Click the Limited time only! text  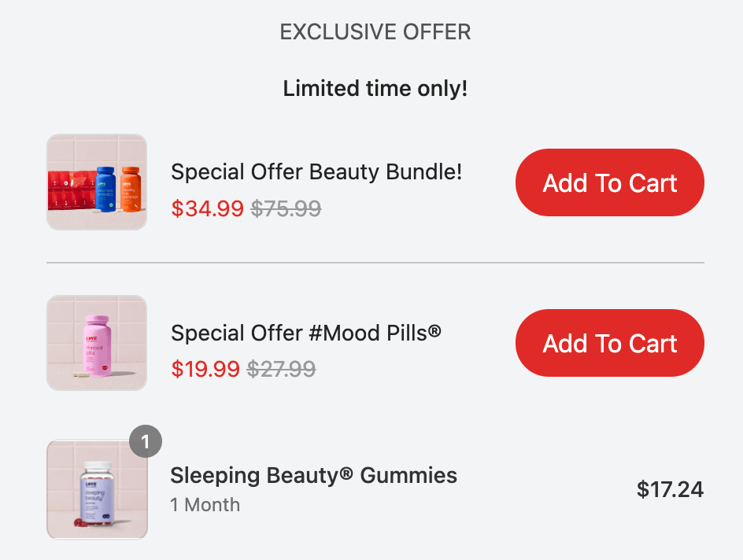coord(375,88)
